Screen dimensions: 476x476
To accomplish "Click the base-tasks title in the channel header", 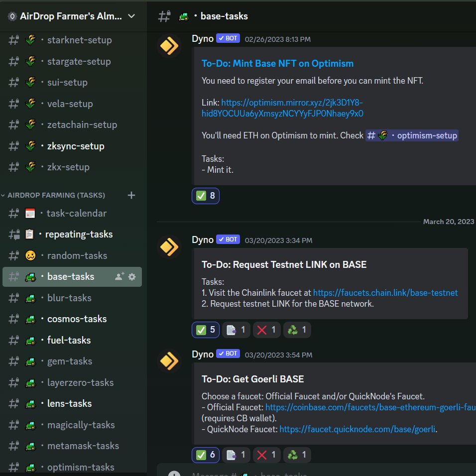I will [x=224, y=16].
